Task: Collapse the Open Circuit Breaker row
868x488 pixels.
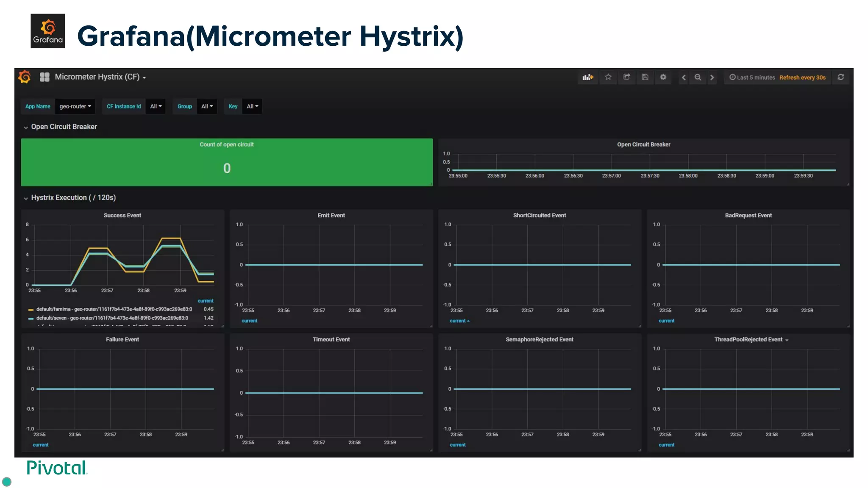Action: tap(60, 127)
